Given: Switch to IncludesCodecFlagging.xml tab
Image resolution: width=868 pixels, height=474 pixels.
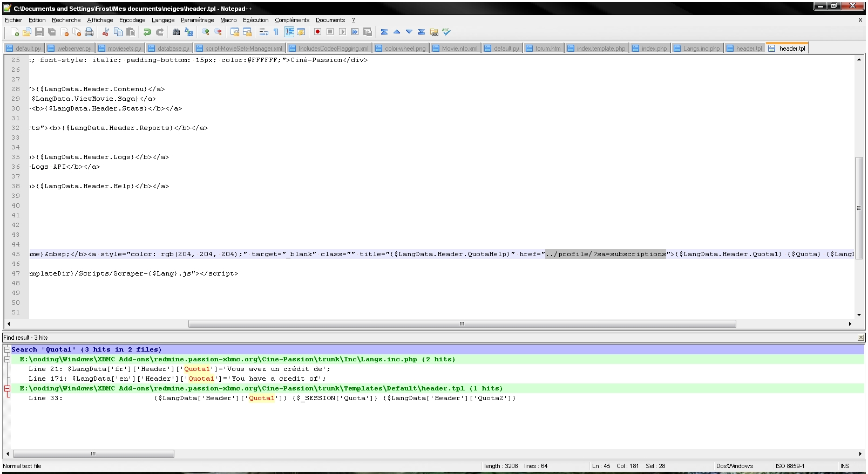Looking at the screenshot, I should tap(329, 48).
